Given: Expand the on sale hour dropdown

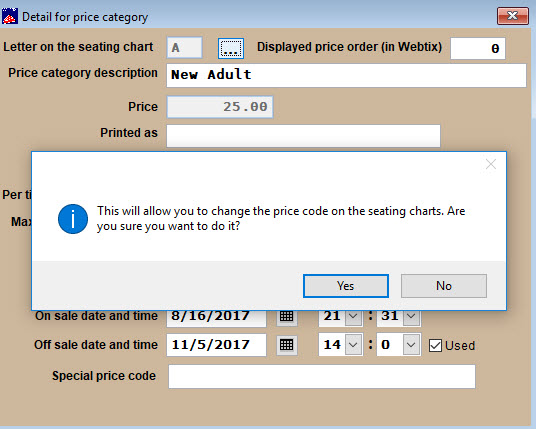Looking at the screenshot, I should 353,317.
